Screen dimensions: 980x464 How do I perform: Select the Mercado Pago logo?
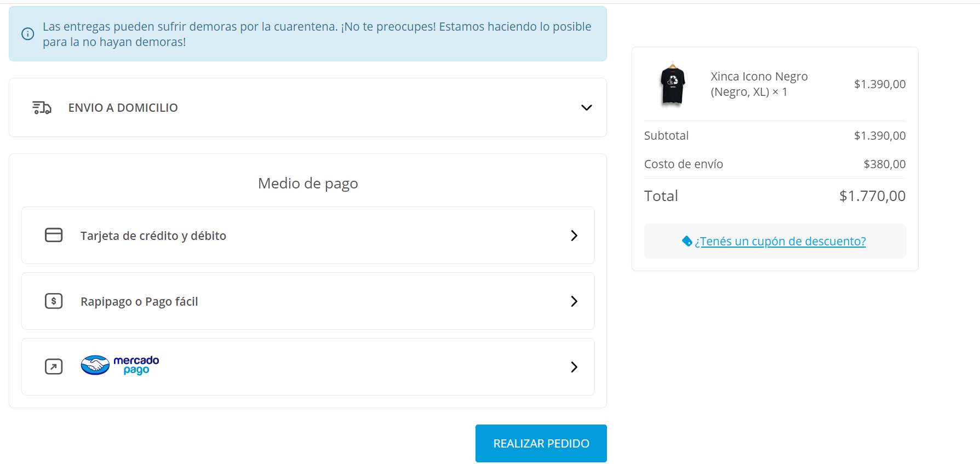click(120, 365)
